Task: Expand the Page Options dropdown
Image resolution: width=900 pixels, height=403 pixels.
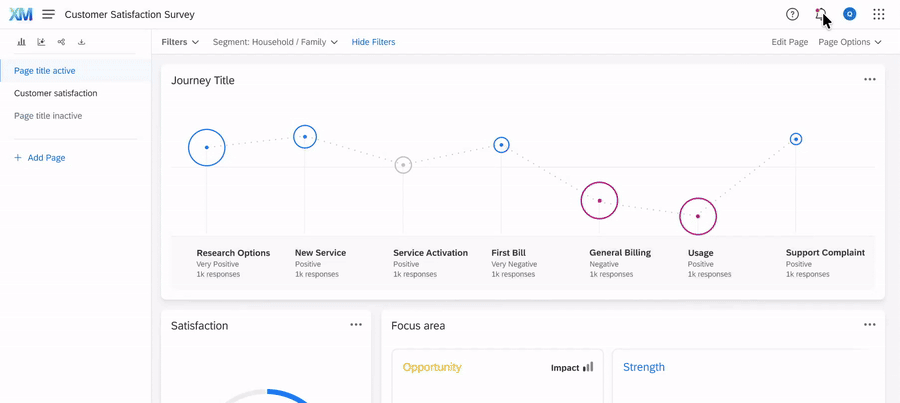Action: (849, 42)
